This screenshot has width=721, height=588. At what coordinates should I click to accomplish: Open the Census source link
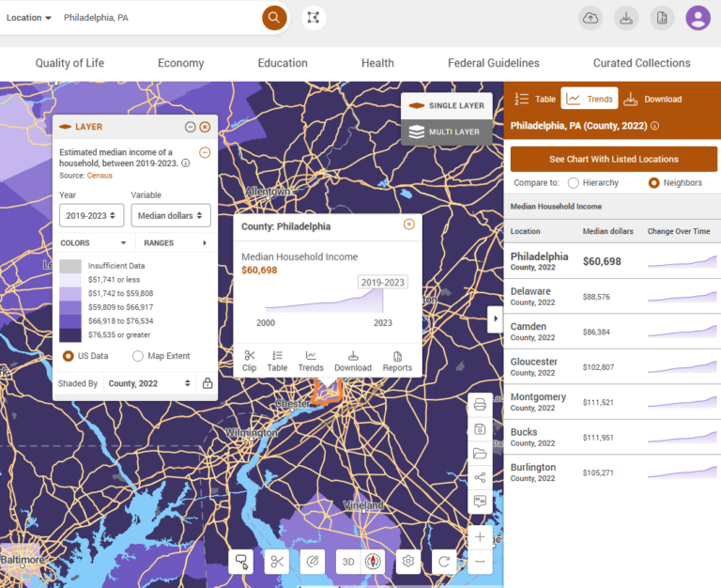(99, 176)
